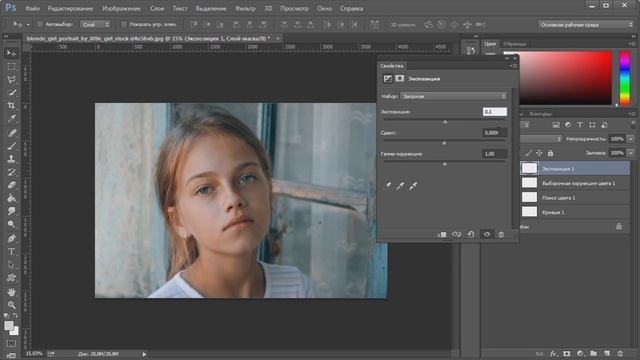Open the Изображение menu
This screenshot has width=640, height=360.
click(x=121, y=8)
